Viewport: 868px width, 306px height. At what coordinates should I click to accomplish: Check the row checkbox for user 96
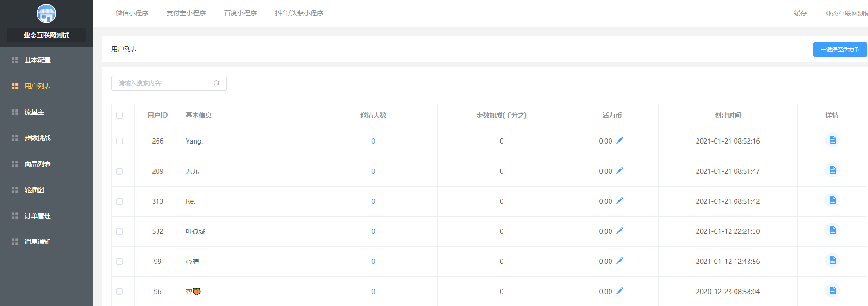(x=120, y=292)
